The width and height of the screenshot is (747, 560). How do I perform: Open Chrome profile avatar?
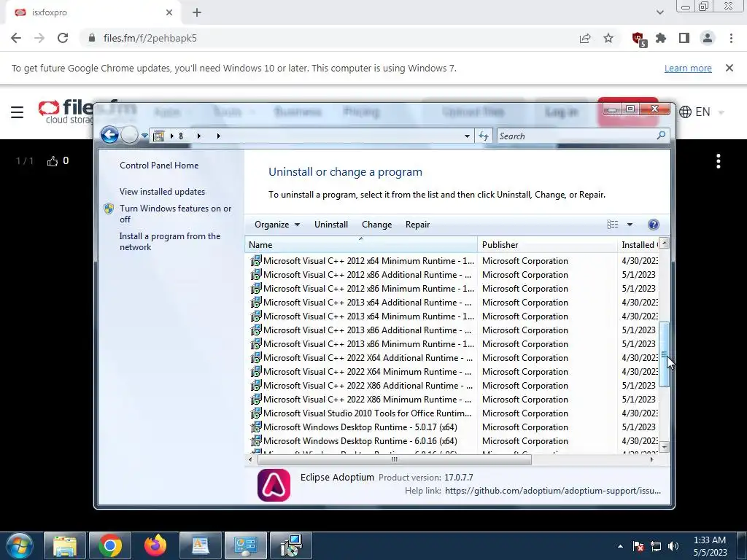pyautogui.click(x=708, y=38)
